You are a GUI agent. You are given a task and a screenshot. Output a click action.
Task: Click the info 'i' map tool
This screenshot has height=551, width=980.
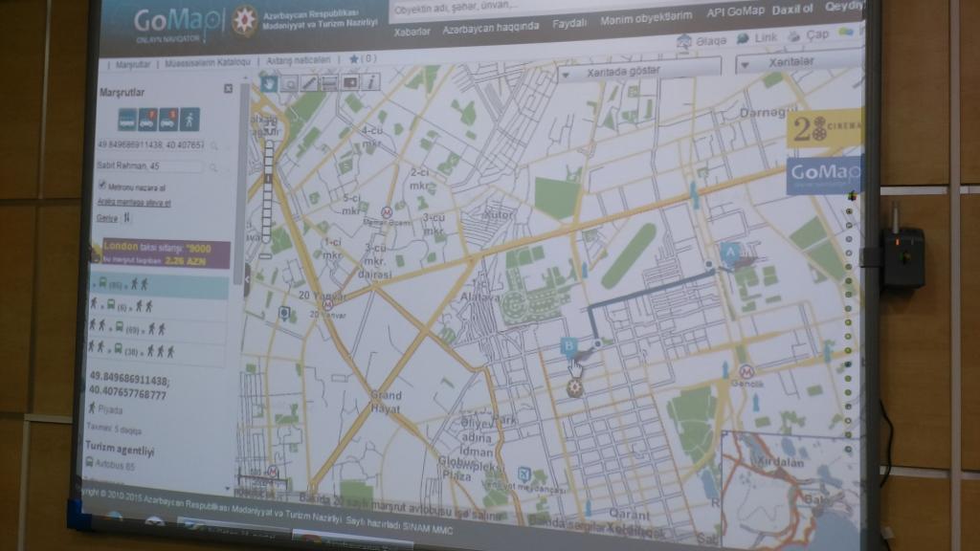(x=370, y=81)
